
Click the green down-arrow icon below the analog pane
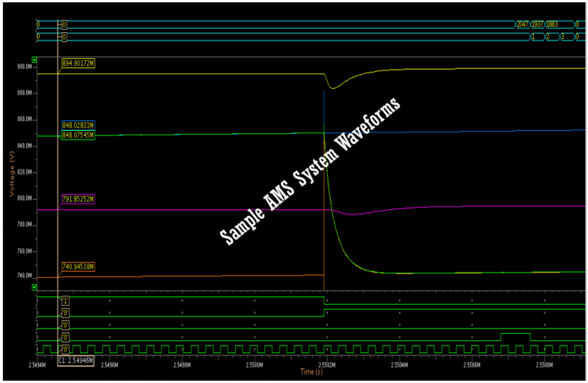click(34, 287)
